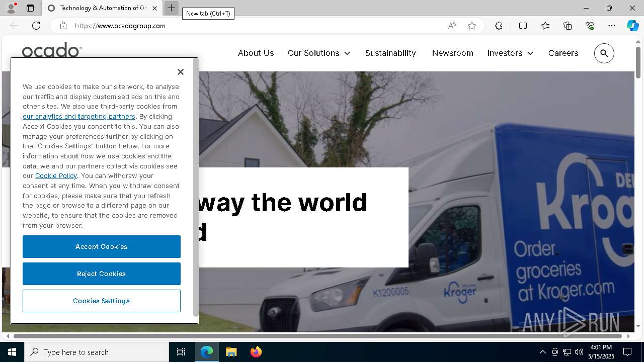Open the notification center
The image size is (644, 362).
628,352
